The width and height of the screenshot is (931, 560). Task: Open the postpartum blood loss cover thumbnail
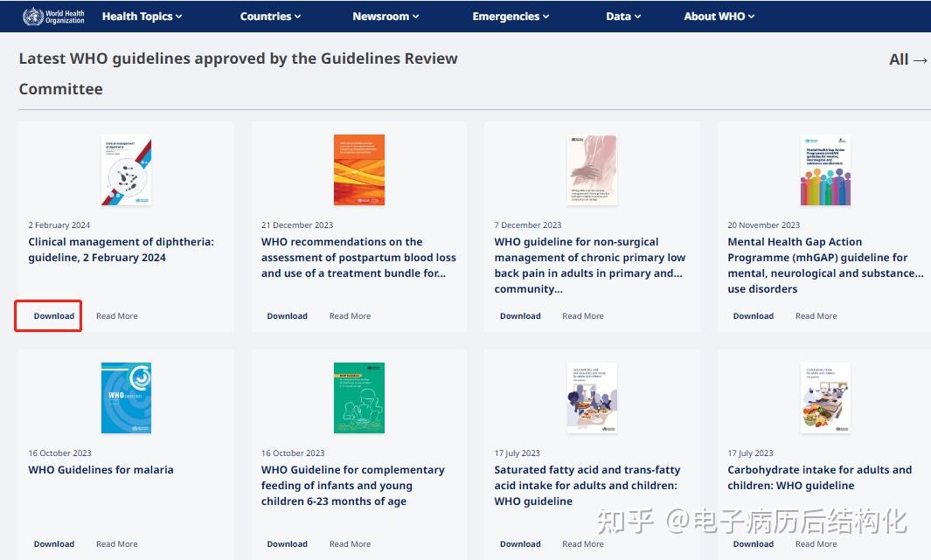359,170
